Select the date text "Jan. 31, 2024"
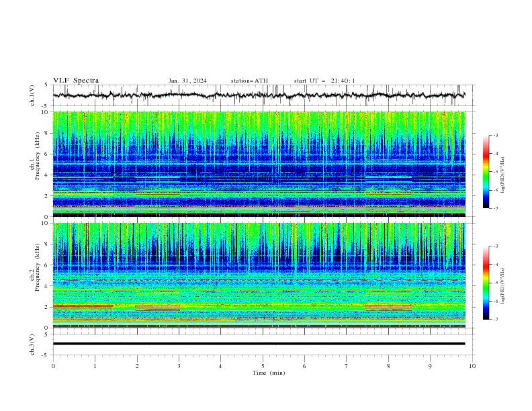Viewport: 532px width, 411px height. tap(187, 81)
